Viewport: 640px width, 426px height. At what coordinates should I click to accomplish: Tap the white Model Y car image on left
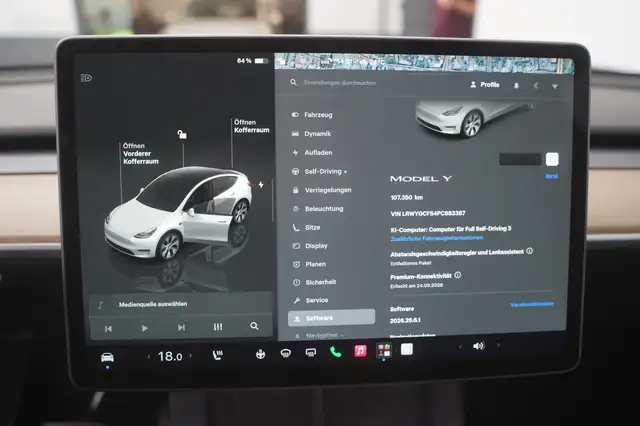point(178,212)
